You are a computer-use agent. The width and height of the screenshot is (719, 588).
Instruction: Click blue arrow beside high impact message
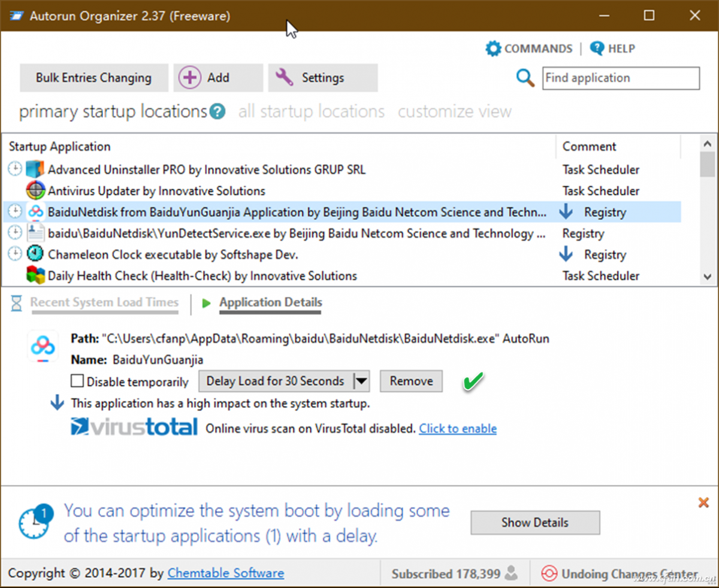coord(57,403)
